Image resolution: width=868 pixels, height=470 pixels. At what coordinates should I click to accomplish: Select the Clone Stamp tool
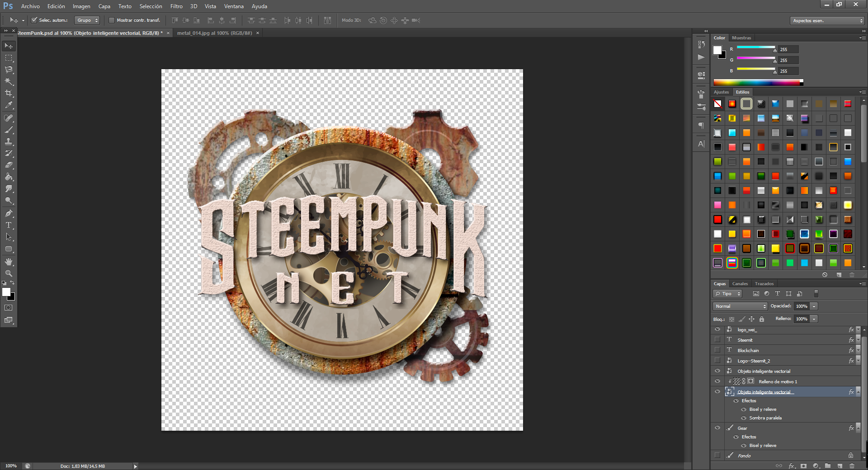(x=9, y=141)
